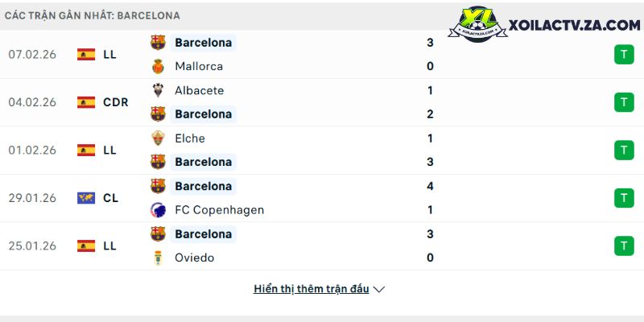Click the highlighted Barcelona name against Oviedo
This screenshot has width=644, height=322.
pyautogui.click(x=204, y=234)
